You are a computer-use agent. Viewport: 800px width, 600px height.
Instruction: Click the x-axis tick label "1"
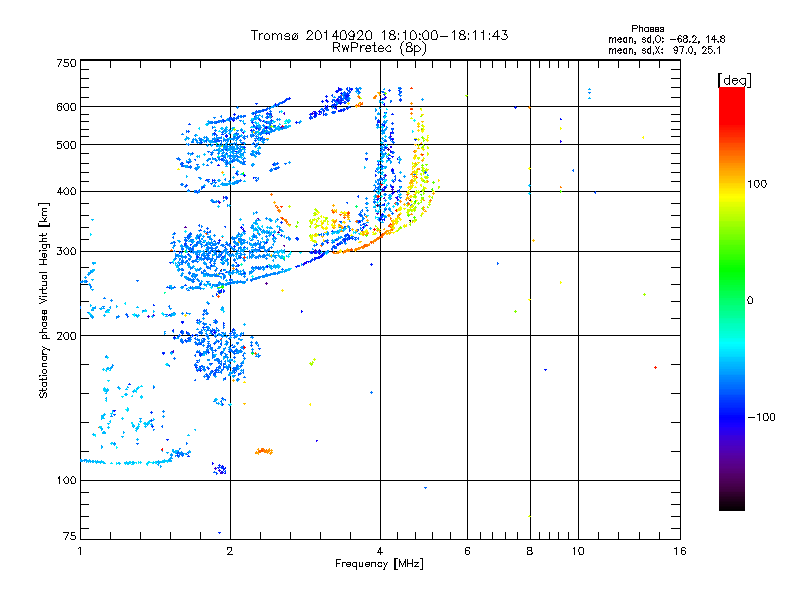80,551
